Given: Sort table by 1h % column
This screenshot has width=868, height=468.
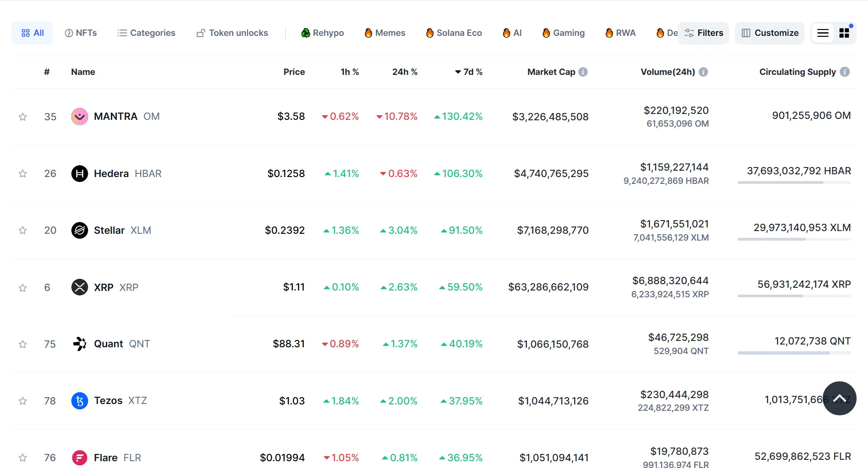Looking at the screenshot, I should pyautogui.click(x=350, y=72).
